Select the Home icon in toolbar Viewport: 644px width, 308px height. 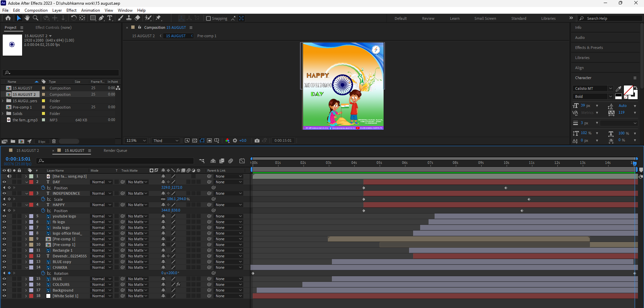pyautogui.click(x=8, y=18)
